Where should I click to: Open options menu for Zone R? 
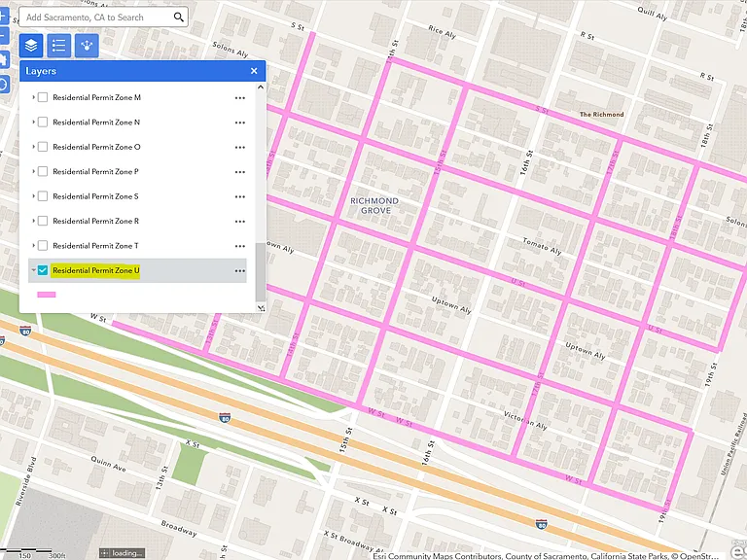pyautogui.click(x=240, y=222)
